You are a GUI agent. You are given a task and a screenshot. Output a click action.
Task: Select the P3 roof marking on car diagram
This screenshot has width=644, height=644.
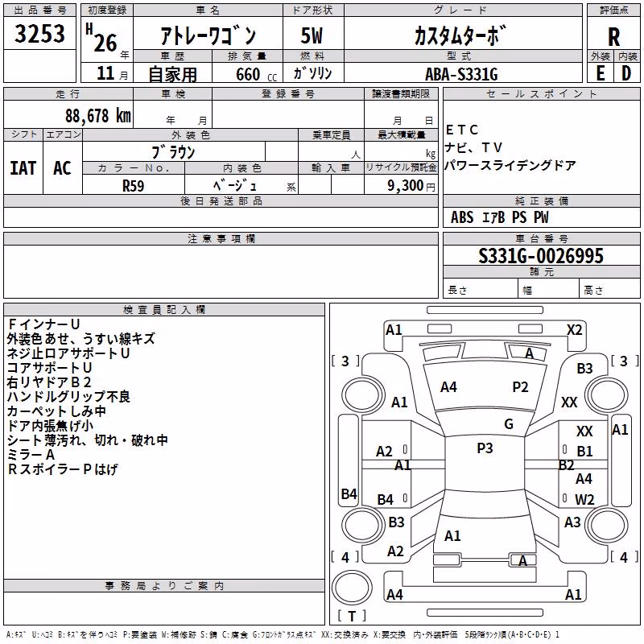coord(485,448)
